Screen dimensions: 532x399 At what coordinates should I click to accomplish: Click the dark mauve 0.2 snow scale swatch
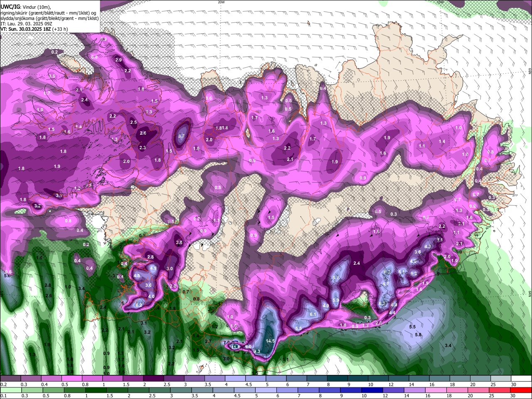point(10,379)
